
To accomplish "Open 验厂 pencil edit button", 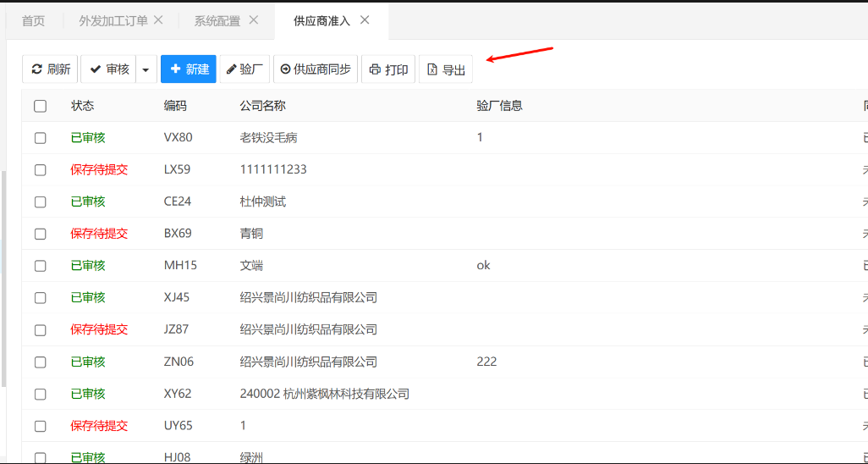I will coord(244,69).
